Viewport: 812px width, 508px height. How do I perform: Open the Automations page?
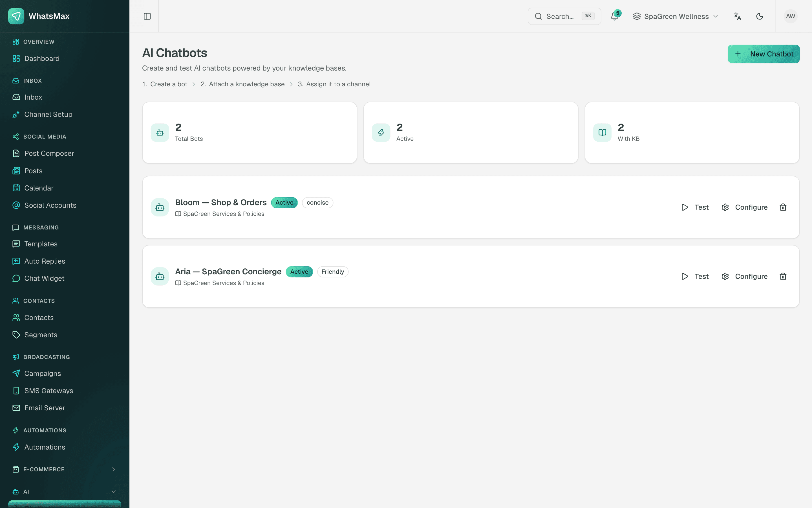click(64, 447)
